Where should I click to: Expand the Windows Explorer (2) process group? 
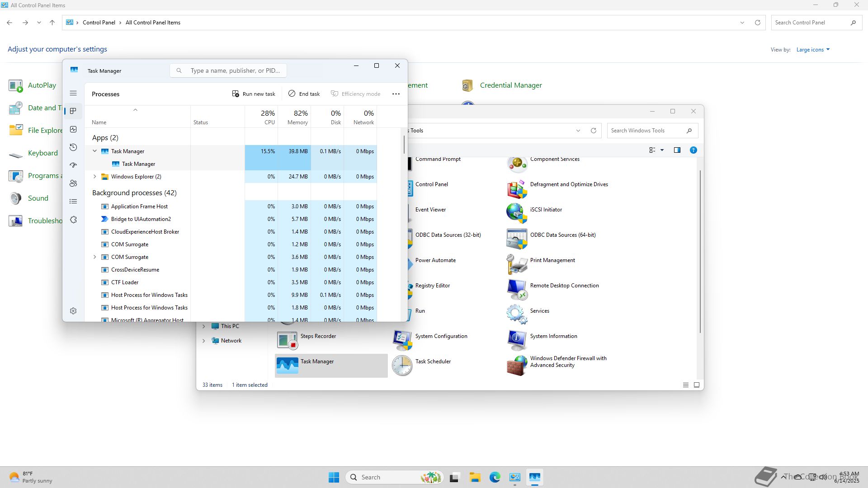(94, 177)
